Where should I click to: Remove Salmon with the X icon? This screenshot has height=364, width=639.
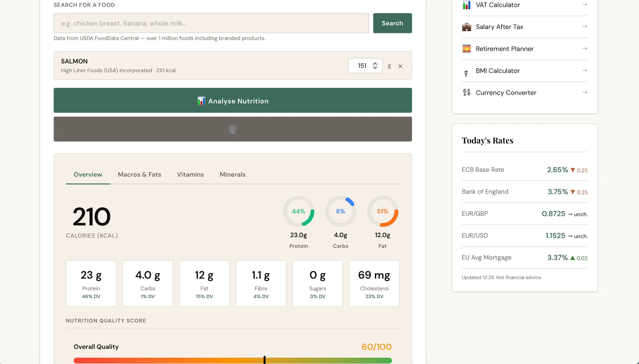click(x=400, y=66)
